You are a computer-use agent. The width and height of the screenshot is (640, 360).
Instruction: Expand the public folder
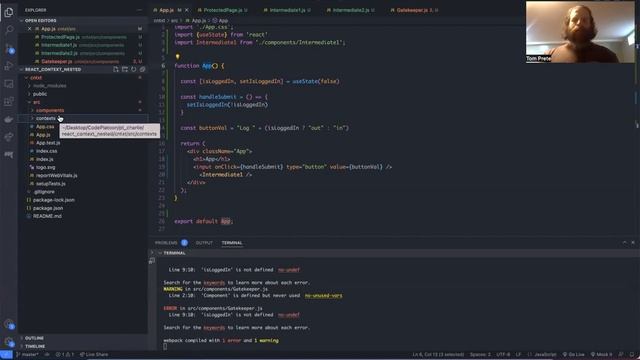click(40, 94)
